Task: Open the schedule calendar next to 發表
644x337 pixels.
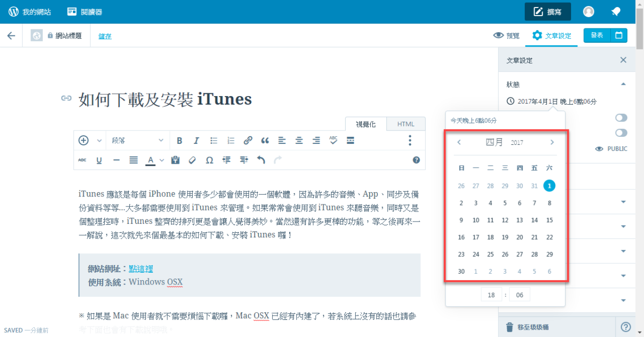Action: point(619,35)
